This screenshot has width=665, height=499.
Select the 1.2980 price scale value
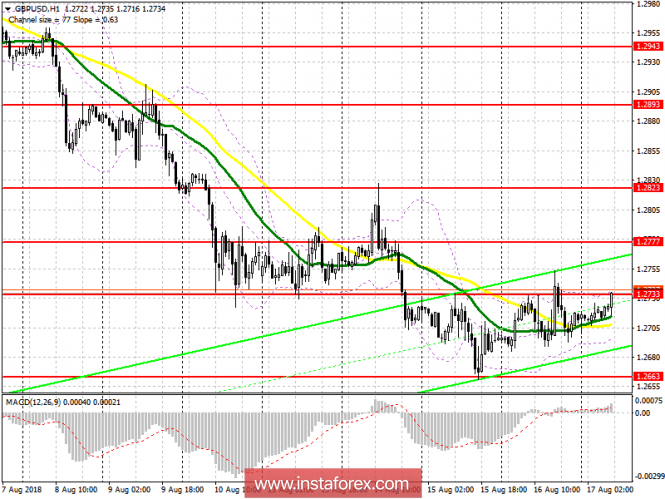tap(648, 4)
